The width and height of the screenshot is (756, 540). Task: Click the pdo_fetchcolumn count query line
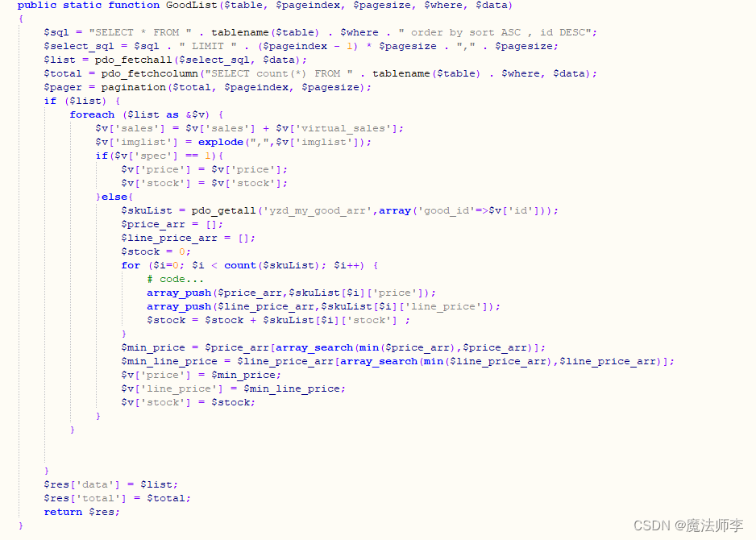click(x=320, y=74)
